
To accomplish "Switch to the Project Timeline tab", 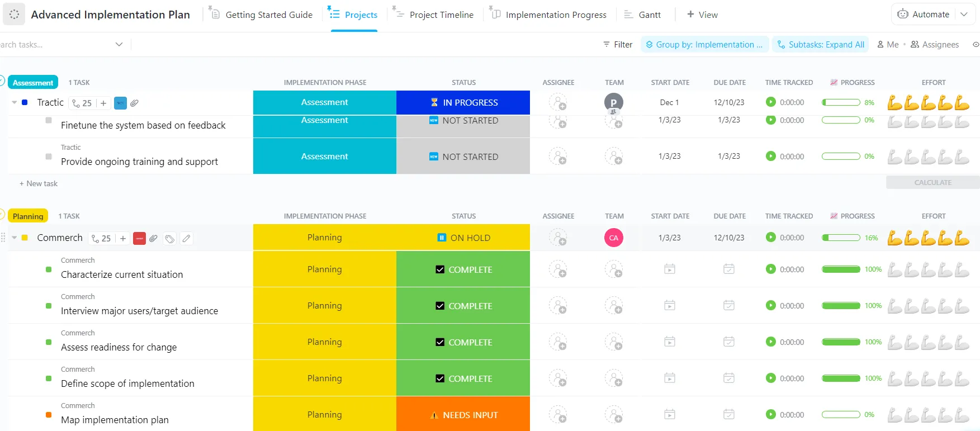I will pos(433,15).
